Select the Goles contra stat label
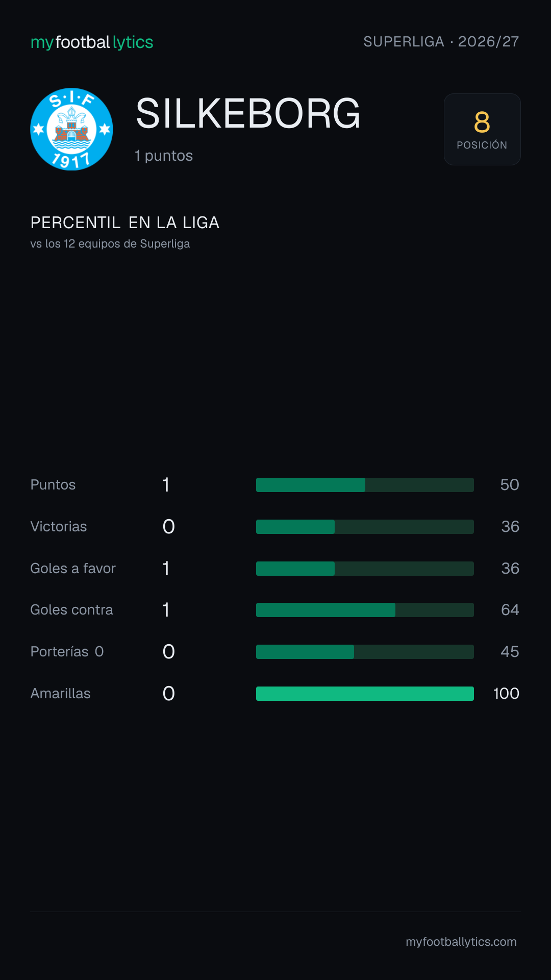This screenshot has width=551, height=980. click(x=71, y=610)
